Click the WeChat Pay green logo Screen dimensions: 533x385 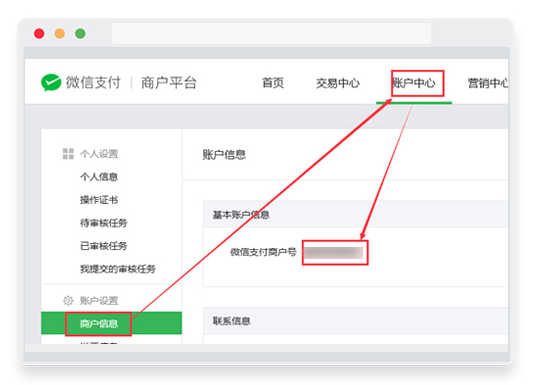pos(51,83)
